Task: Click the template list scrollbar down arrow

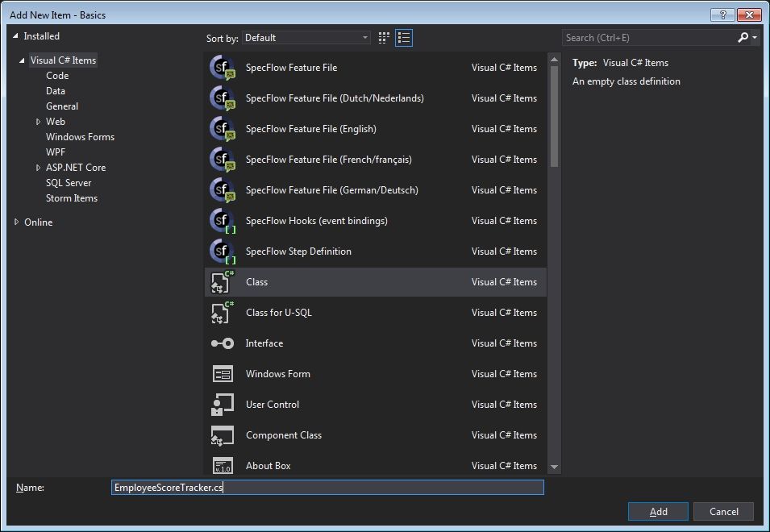Action: click(554, 467)
